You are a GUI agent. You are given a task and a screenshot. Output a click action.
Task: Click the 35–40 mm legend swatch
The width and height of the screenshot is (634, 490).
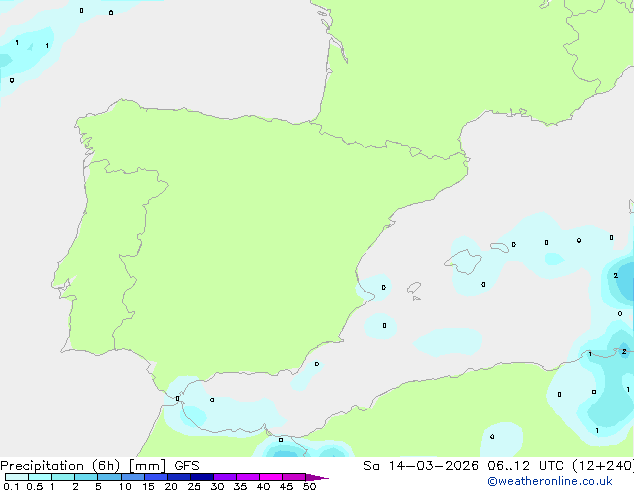[248, 477]
